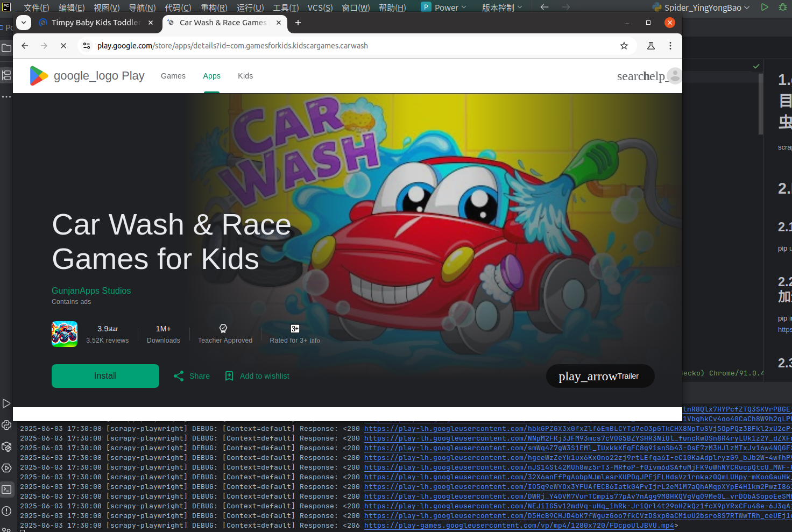792x532 pixels.
Task: Stop page loading with X button
Action: coord(63,46)
